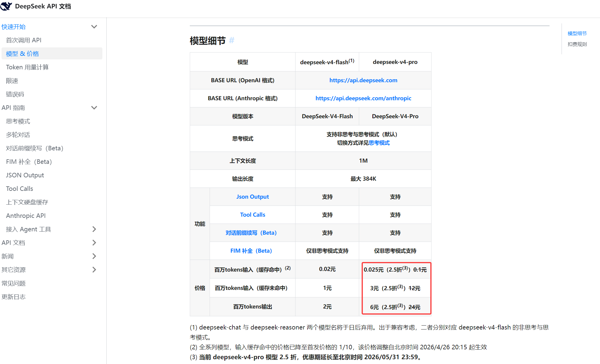This screenshot has height=364, width=600.
Task: Open 多轮对话 guide
Action: click(x=18, y=135)
